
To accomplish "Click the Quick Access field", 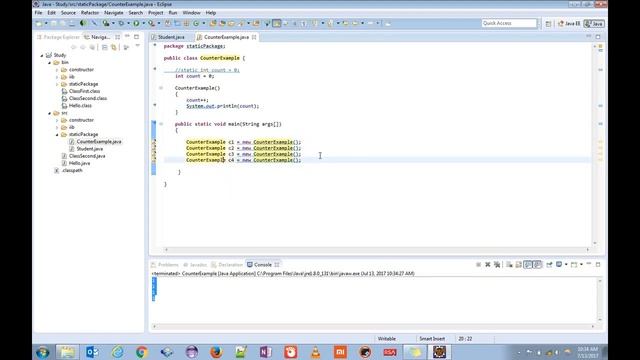I will point(509,23).
